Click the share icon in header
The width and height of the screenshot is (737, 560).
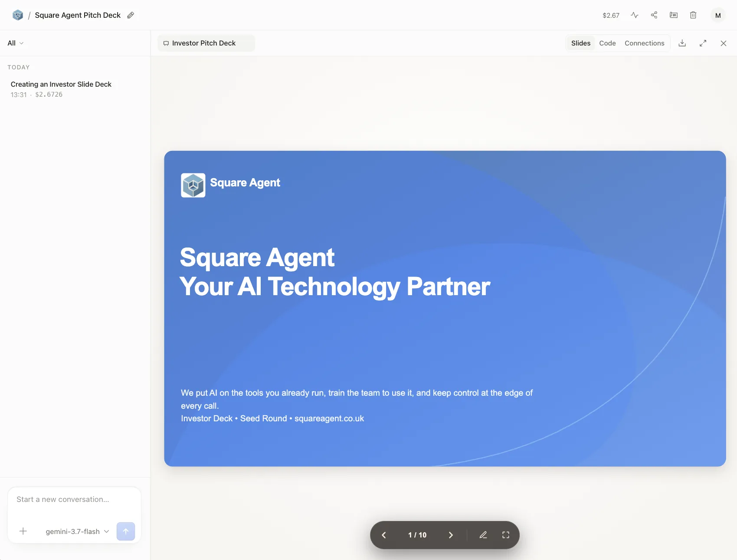[654, 15]
